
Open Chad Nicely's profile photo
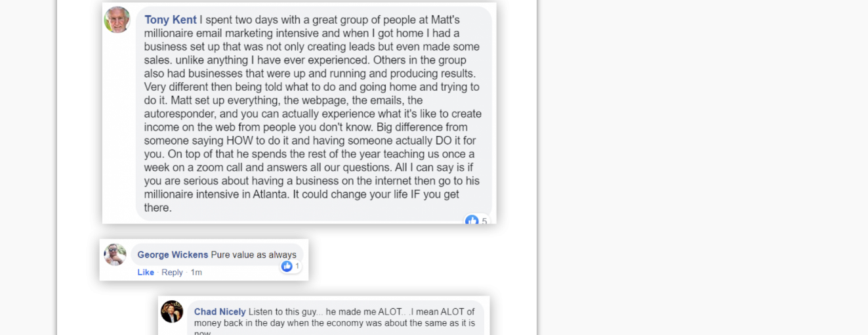click(x=172, y=311)
